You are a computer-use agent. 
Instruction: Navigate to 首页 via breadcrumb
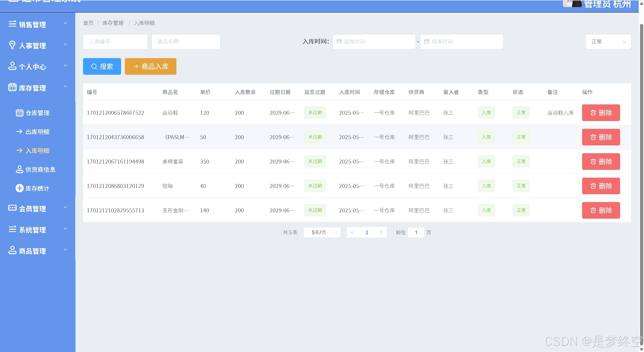point(88,23)
